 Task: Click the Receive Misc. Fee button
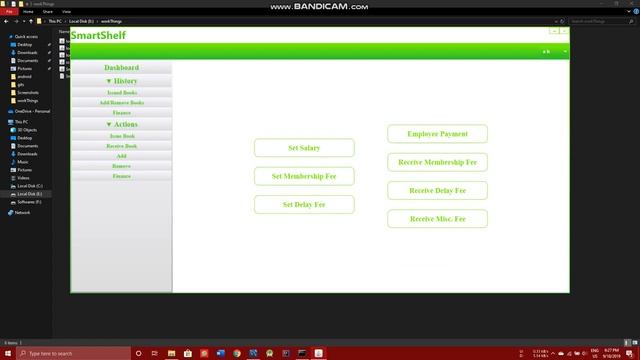[x=438, y=219]
